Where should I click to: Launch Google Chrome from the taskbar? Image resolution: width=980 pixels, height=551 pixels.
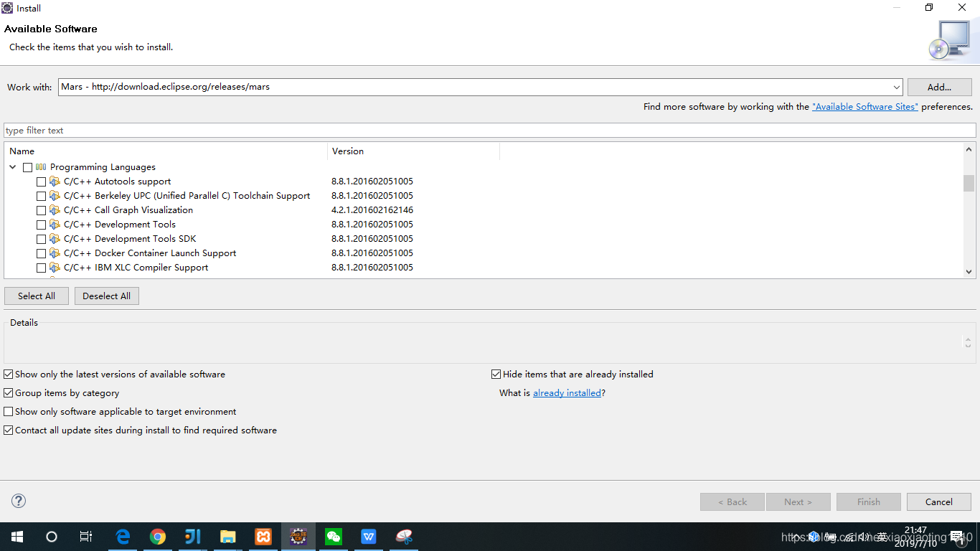point(158,537)
